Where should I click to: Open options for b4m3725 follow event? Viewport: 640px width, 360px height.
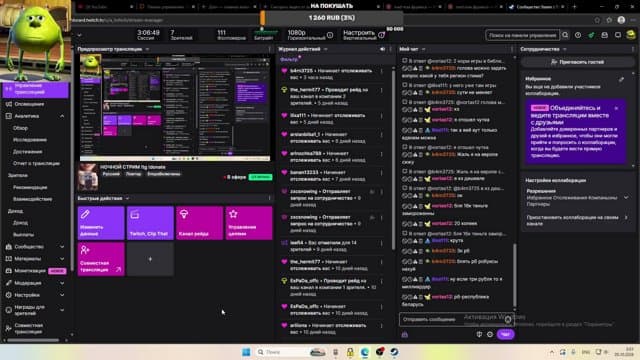(x=382, y=71)
